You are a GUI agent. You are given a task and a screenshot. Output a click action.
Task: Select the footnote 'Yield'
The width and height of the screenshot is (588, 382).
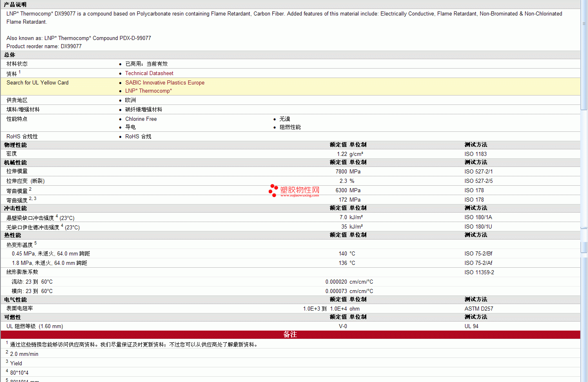click(16, 364)
